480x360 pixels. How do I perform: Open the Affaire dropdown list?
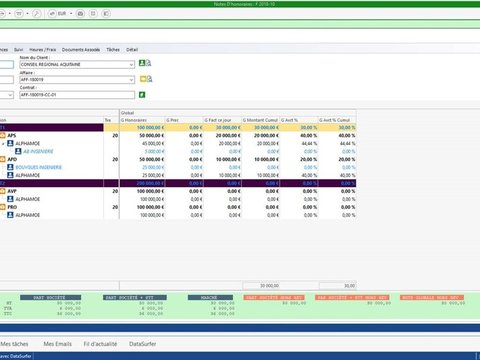(x=131, y=80)
